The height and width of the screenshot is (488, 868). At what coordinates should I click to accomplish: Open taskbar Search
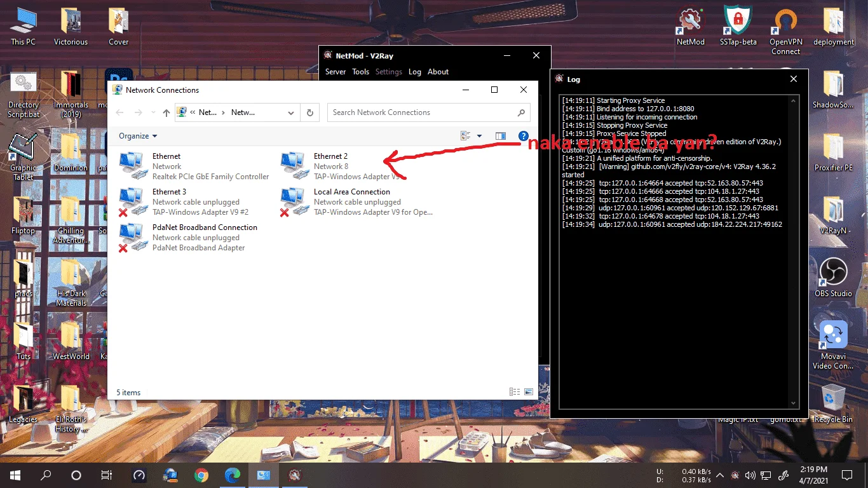tap(46, 475)
